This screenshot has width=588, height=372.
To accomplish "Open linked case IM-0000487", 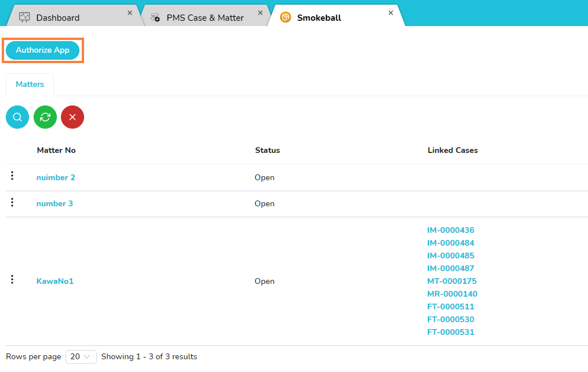I will [x=451, y=269].
